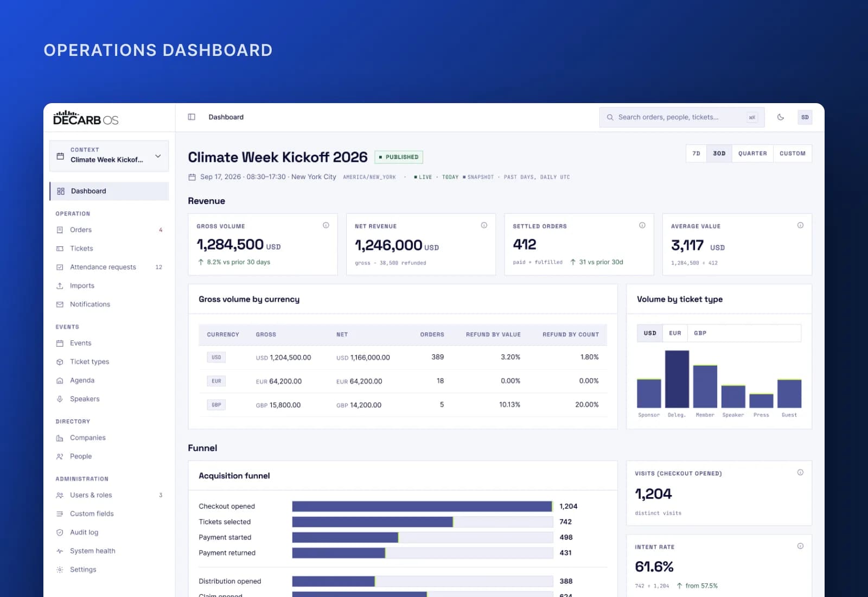Toggle the sidebar panel icon
The height and width of the screenshot is (597, 868).
[192, 117]
